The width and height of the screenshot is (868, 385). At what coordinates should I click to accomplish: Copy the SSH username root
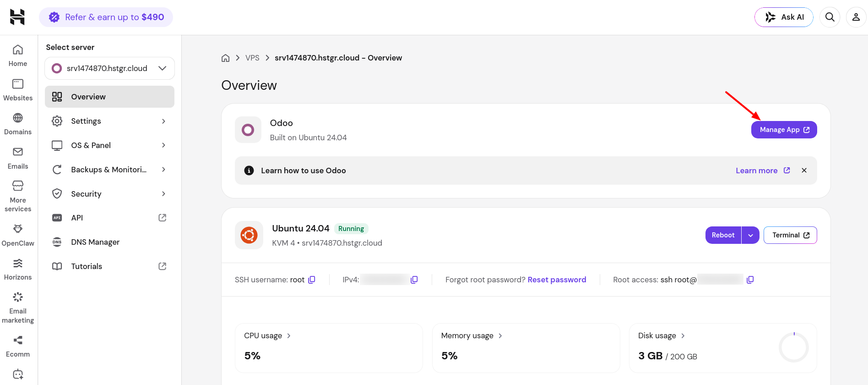(x=312, y=280)
